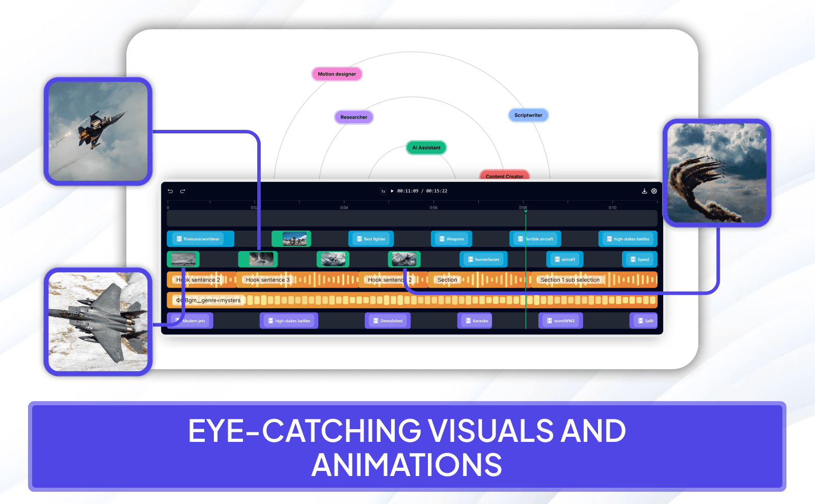Change playback speed via the 1x selector

[382, 191]
